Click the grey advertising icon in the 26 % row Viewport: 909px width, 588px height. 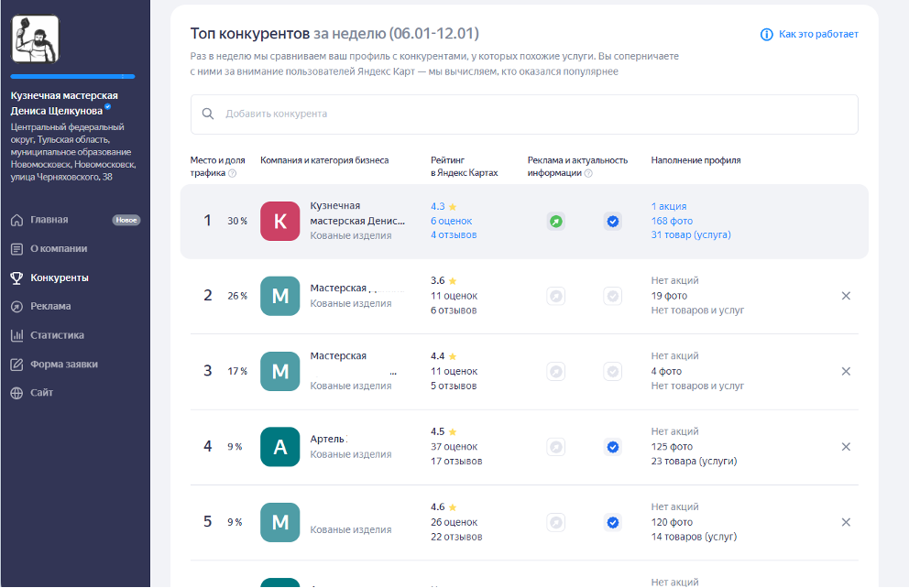(556, 296)
